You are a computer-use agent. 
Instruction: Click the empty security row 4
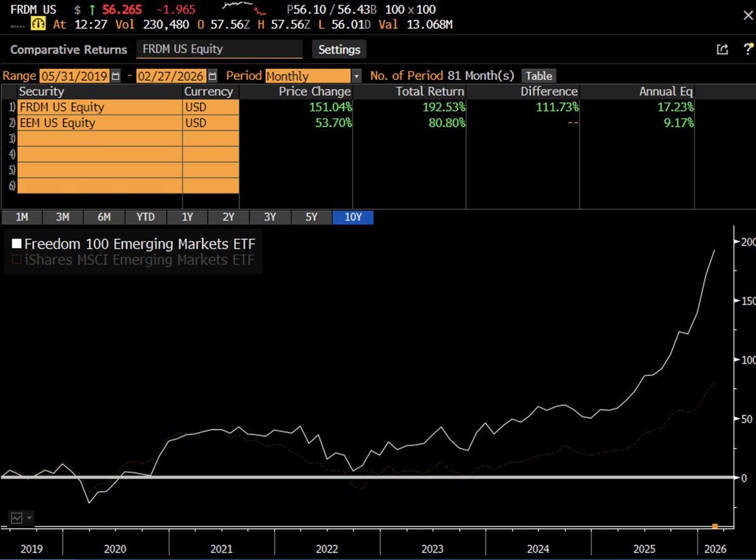coord(100,154)
